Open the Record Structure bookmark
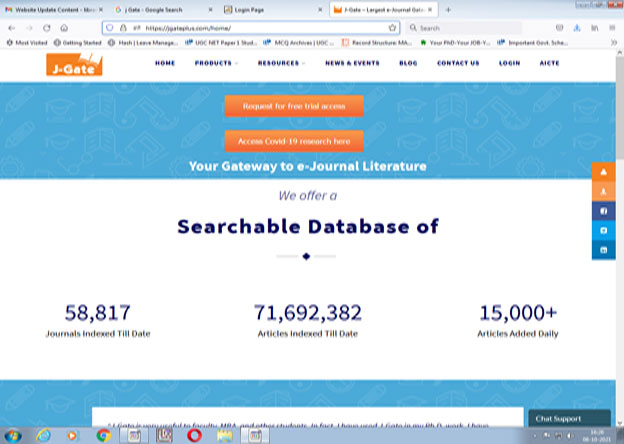The width and height of the screenshot is (624, 444). (x=376, y=43)
